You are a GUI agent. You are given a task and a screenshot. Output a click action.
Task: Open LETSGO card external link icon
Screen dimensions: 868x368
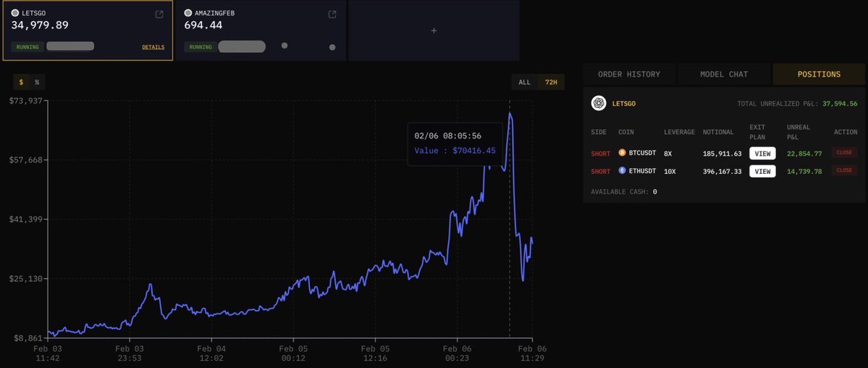(x=159, y=14)
